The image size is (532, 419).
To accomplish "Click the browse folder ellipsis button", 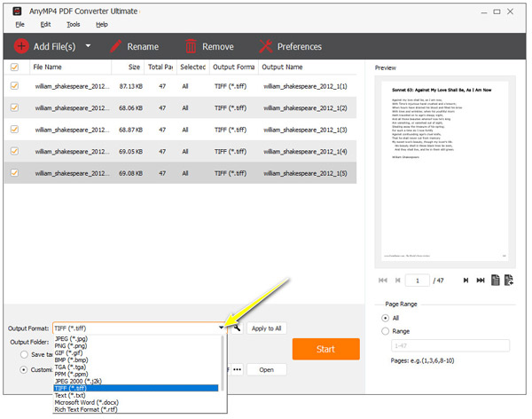I will tap(237, 369).
